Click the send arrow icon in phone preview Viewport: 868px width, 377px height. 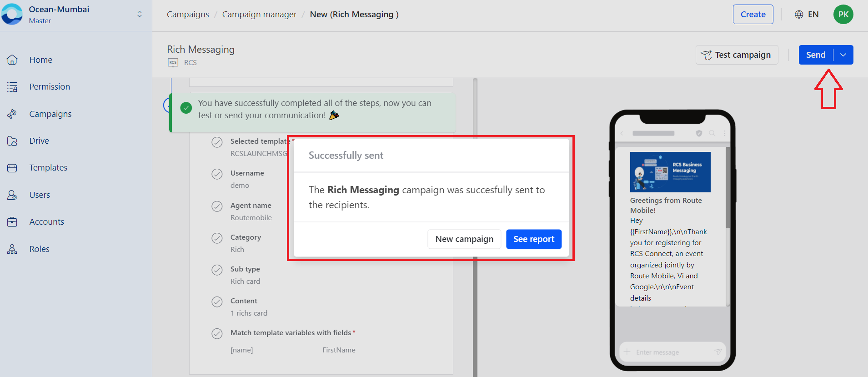pos(718,352)
